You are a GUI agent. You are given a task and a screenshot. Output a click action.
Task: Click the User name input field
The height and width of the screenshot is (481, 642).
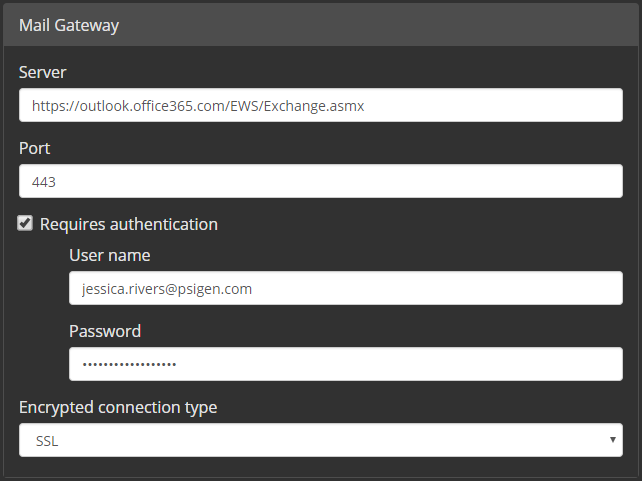pos(346,288)
